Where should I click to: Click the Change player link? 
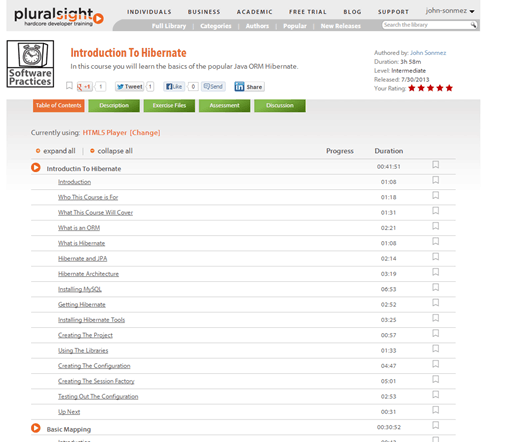145,133
